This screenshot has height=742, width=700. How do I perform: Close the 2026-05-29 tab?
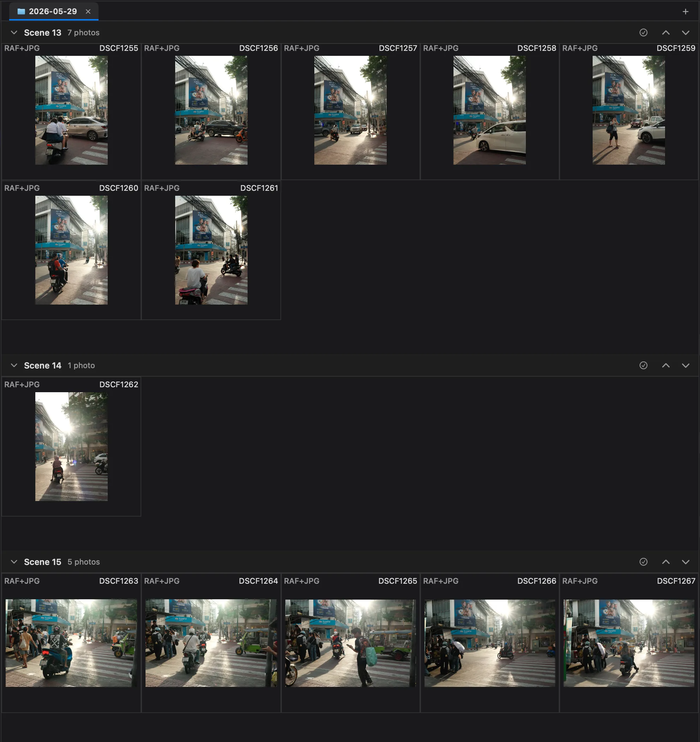pyautogui.click(x=88, y=12)
